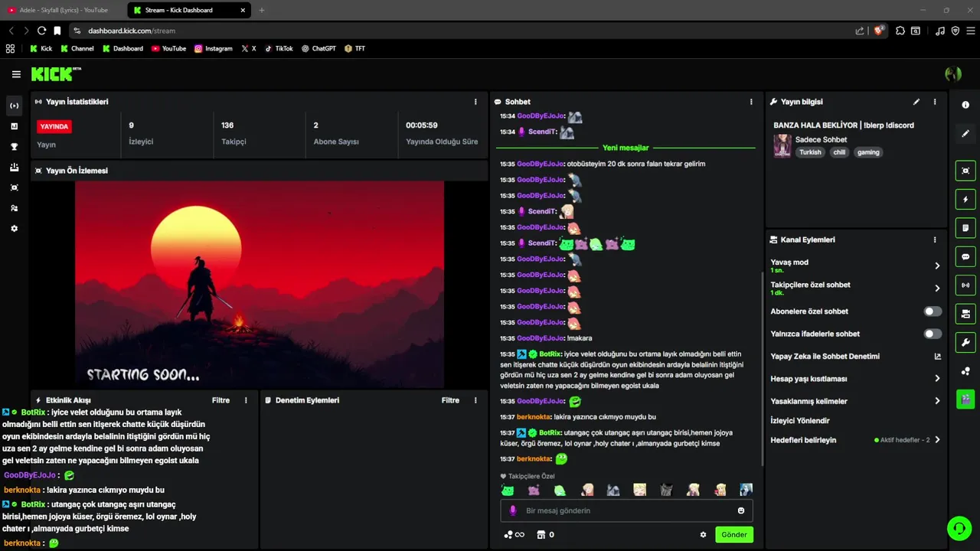Open the left sidebar settings gear icon
This screenshot has width=980, height=551.
[14, 229]
